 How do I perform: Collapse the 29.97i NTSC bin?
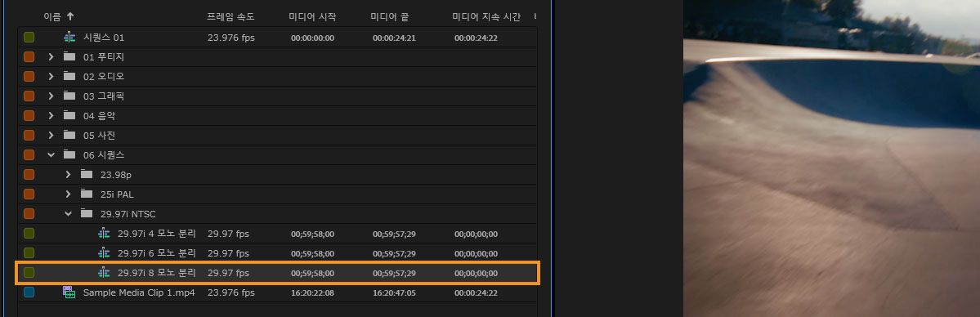68,214
